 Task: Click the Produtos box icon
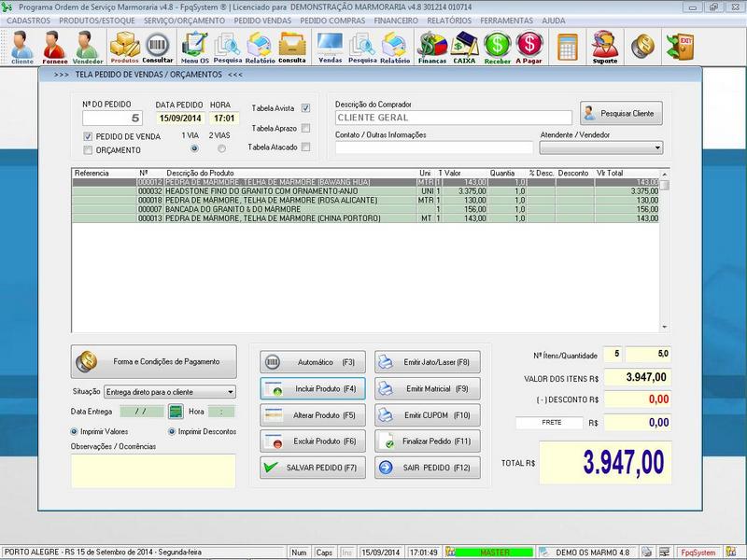point(124,45)
